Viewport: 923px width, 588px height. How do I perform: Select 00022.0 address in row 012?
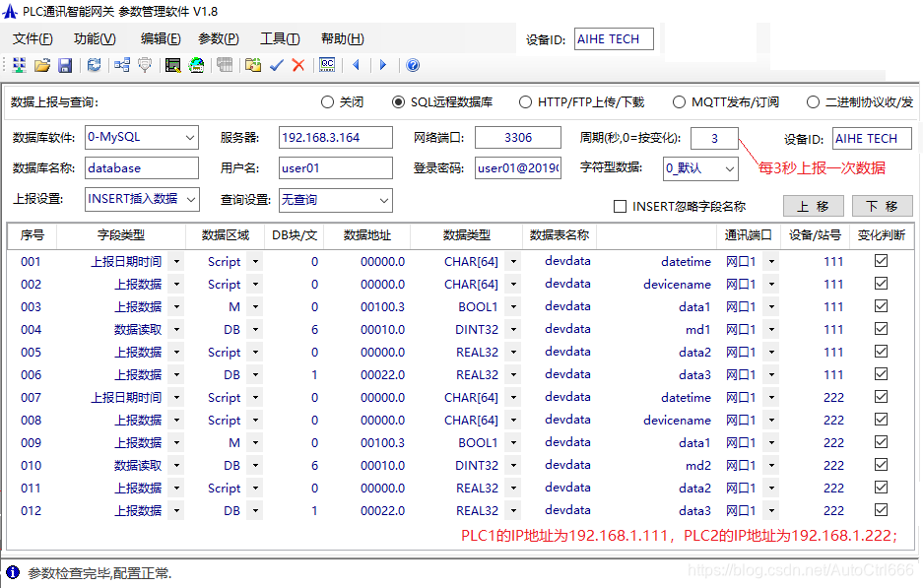point(382,511)
